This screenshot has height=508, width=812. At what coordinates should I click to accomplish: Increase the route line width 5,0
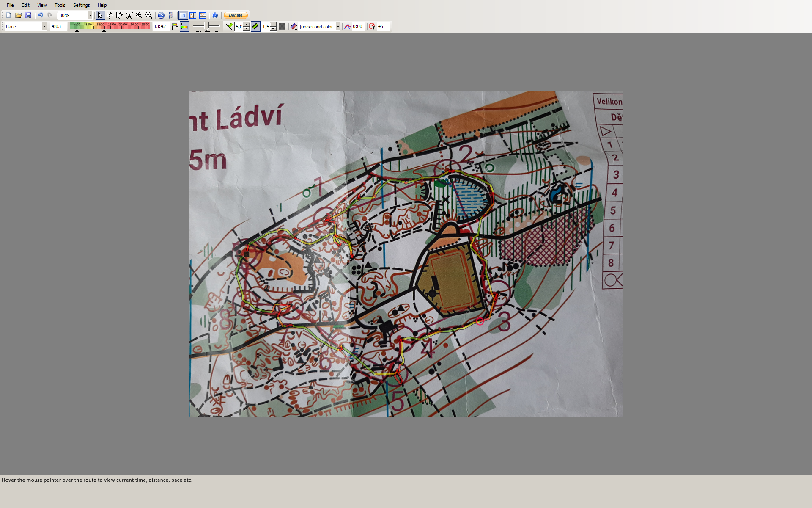(247, 24)
